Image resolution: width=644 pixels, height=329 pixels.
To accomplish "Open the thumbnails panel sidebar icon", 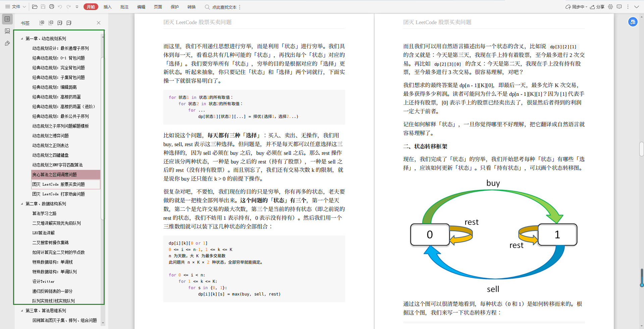I will 7,31.
